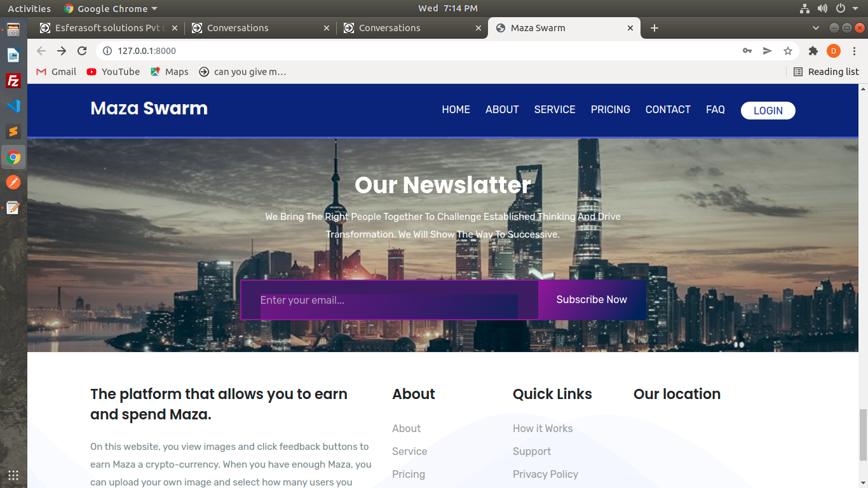Open the Chrome extensions puzzle icon
Screen dimensions: 868x488
(x=813, y=51)
